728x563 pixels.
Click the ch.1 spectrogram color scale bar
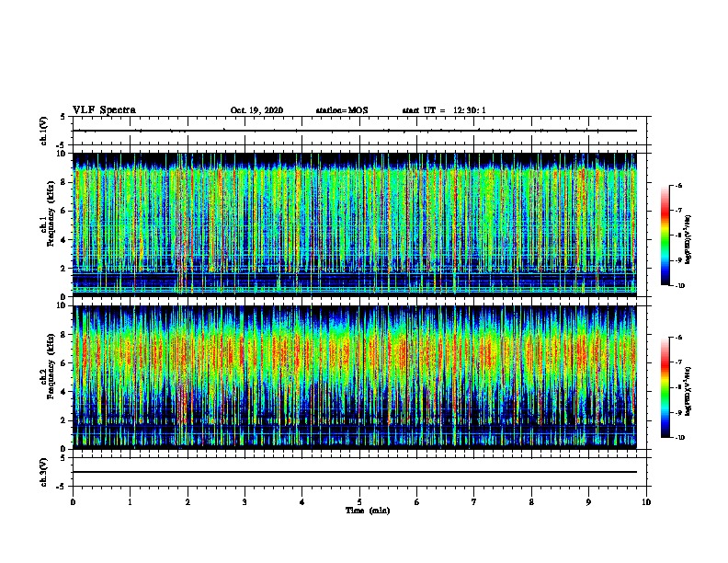[x=665, y=236]
